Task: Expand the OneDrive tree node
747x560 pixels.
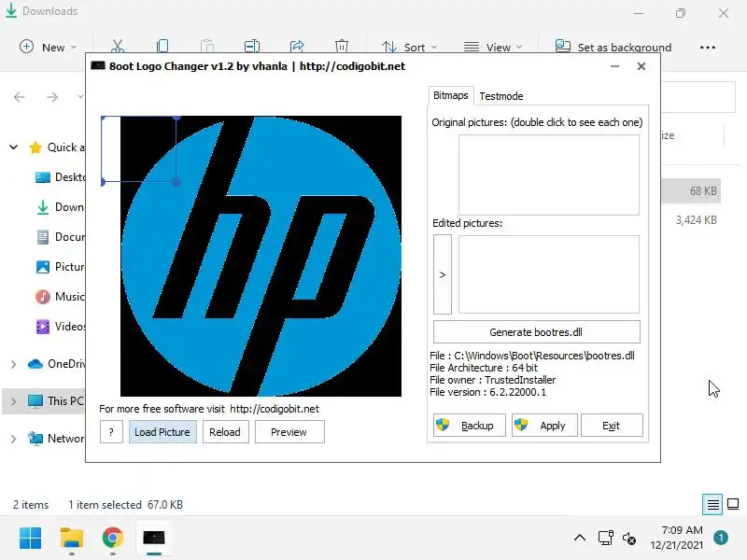Action: (13, 364)
